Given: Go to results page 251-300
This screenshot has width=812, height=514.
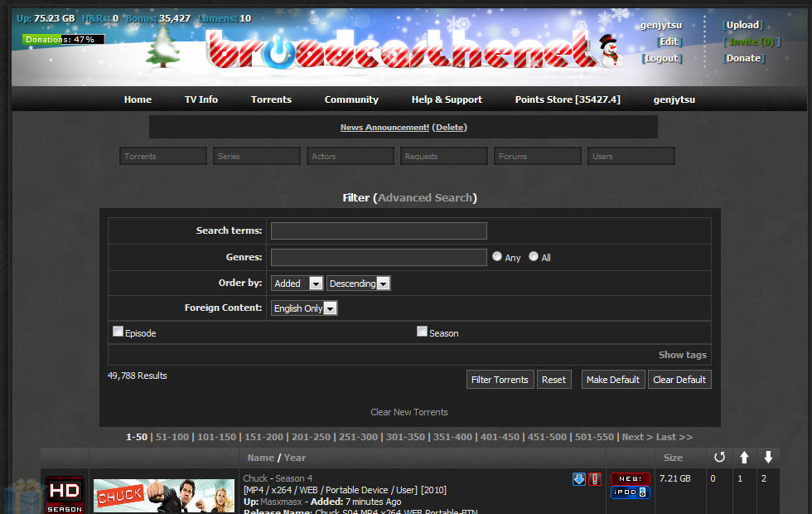Looking at the screenshot, I should coord(358,437).
